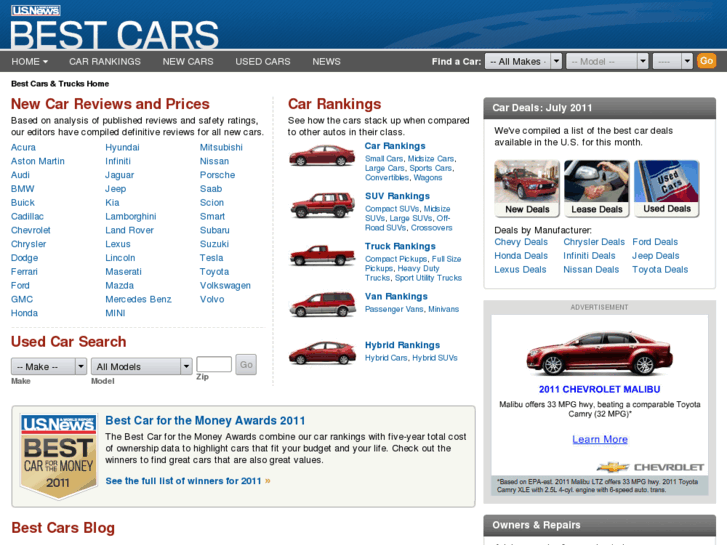The height and width of the screenshot is (545, 727).
Task: Expand the HOME menu arrow
Action: (45, 62)
